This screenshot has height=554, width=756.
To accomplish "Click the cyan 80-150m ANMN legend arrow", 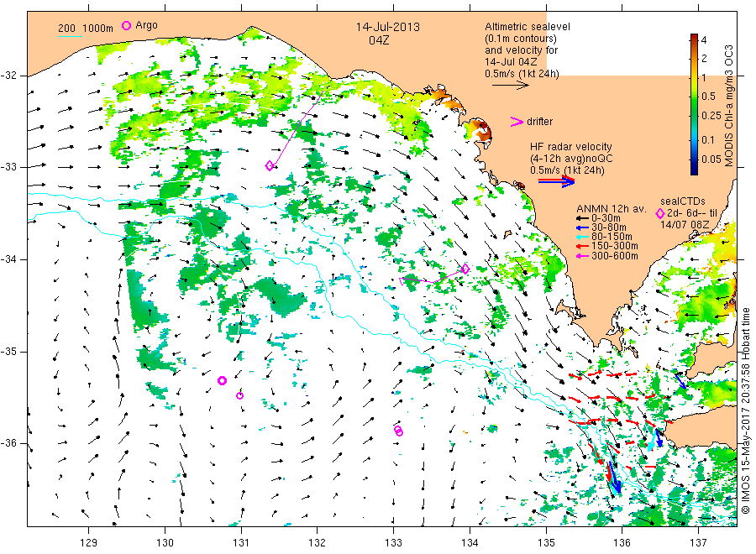I will (x=582, y=237).
